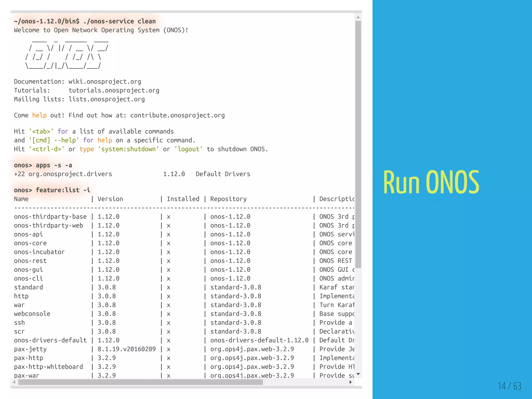Click the 'ssh' feature name

point(19,323)
